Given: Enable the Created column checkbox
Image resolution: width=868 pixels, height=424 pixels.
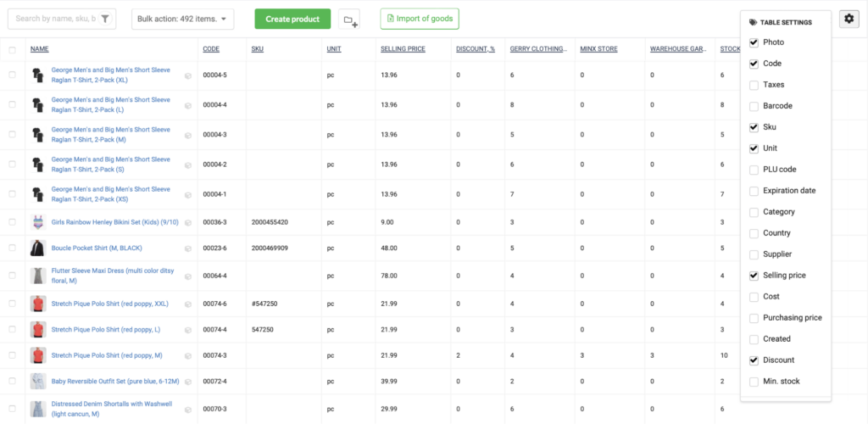Looking at the screenshot, I should coord(754,339).
